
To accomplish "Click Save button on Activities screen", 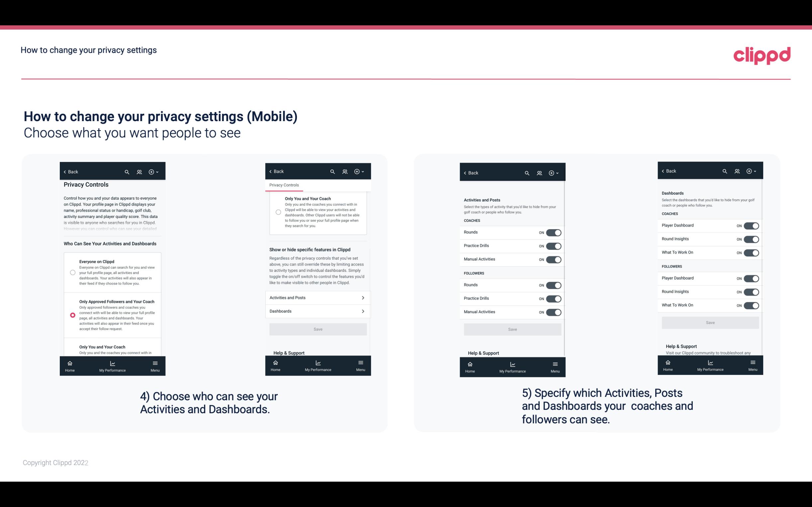I will click(x=511, y=329).
